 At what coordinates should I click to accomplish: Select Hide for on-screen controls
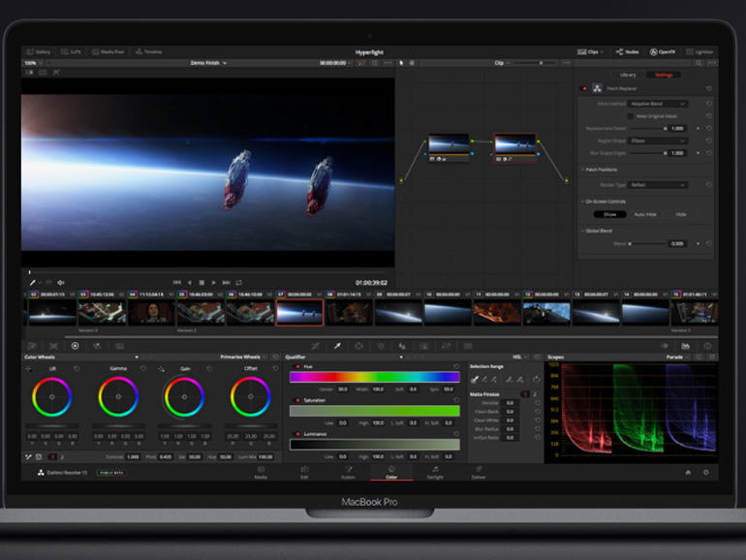click(x=681, y=214)
